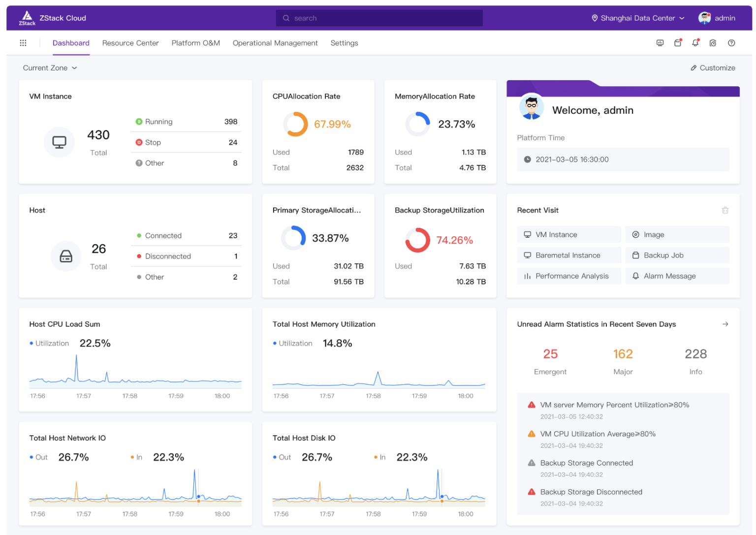Expand the Current Zone dropdown
Viewport: 756px width, 535px height.
(49, 67)
